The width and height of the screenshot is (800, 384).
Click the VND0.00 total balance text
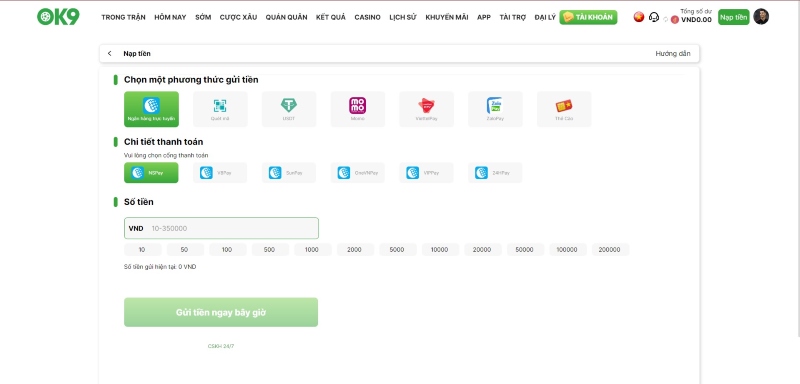(696, 20)
